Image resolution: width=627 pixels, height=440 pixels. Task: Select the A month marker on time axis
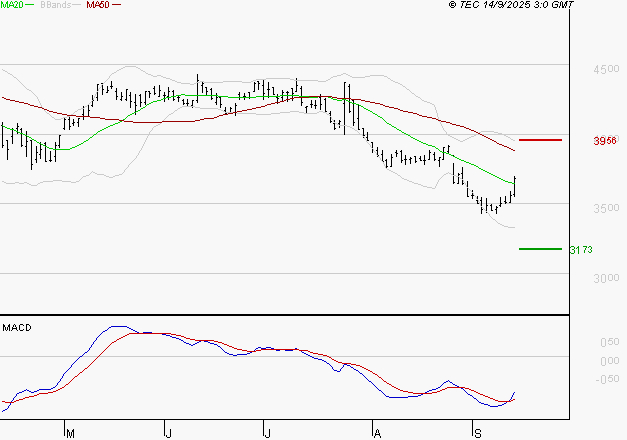(377, 433)
